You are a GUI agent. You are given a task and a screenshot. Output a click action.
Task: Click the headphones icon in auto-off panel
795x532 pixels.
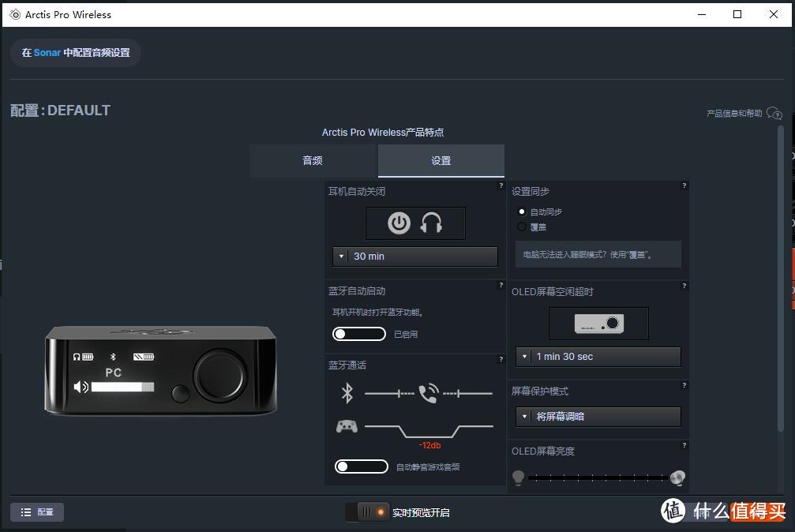point(432,223)
